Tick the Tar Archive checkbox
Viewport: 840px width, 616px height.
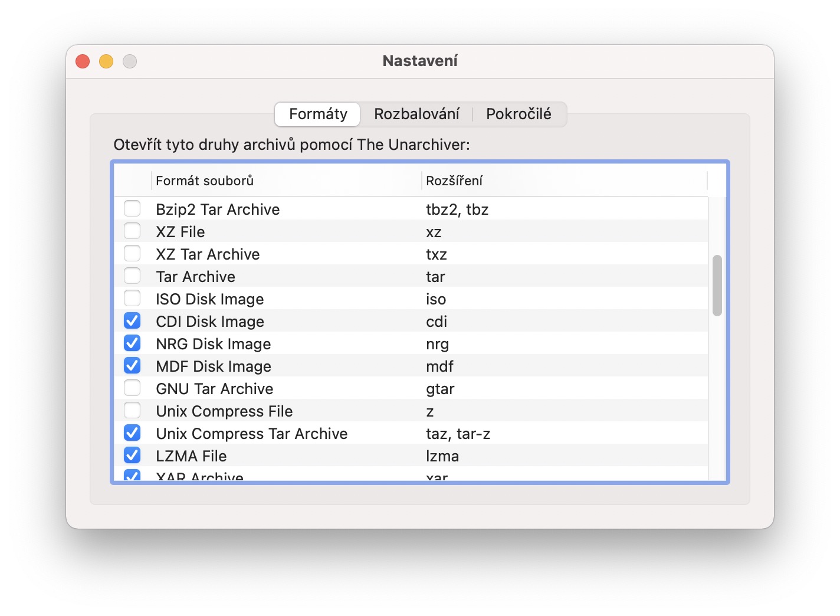132,276
